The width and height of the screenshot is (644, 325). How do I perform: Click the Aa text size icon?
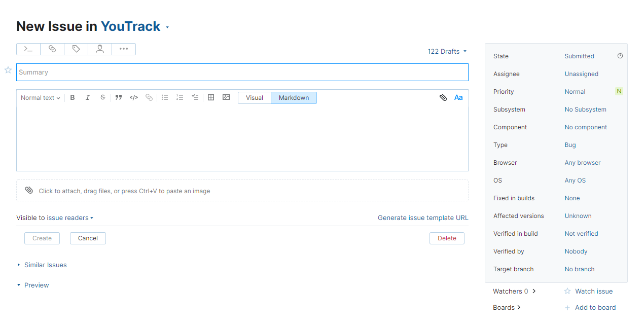point(458,97)
